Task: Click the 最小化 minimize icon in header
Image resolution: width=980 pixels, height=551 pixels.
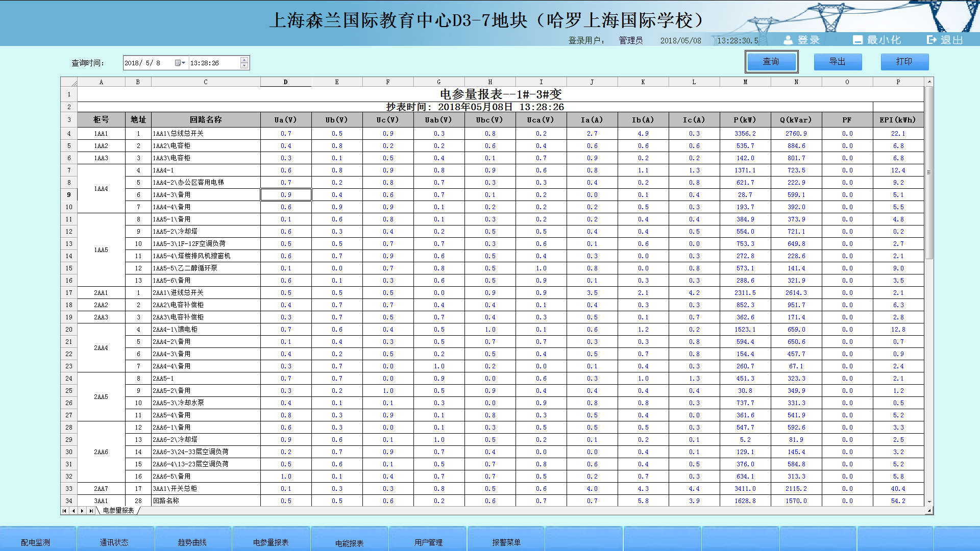Action: coord(858,40)
